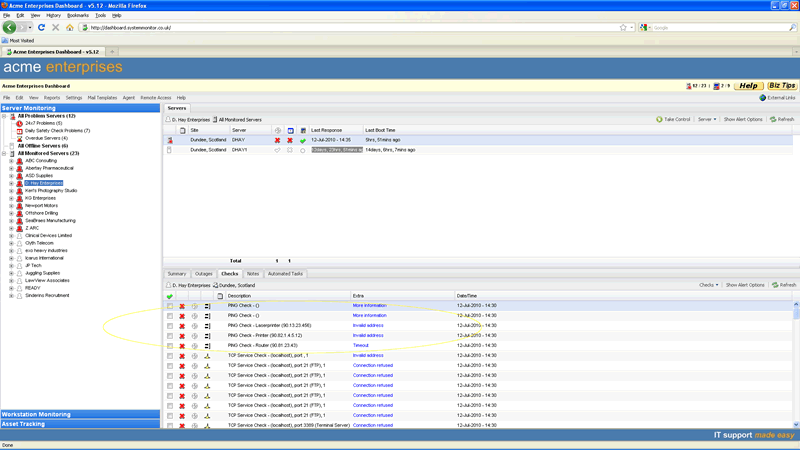
Task: Open Invalid address link for Laserprinter
Action: click(368, 326)
